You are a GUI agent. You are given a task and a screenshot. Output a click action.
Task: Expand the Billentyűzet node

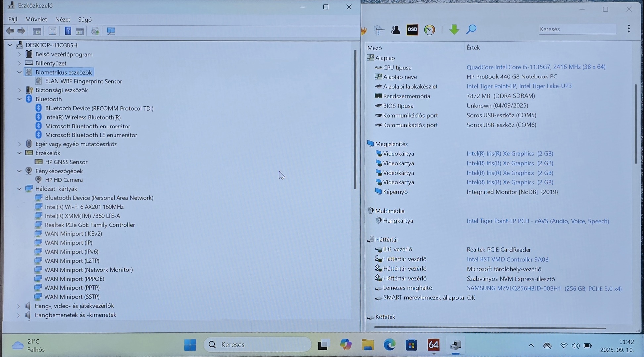(x=19, y=63)
